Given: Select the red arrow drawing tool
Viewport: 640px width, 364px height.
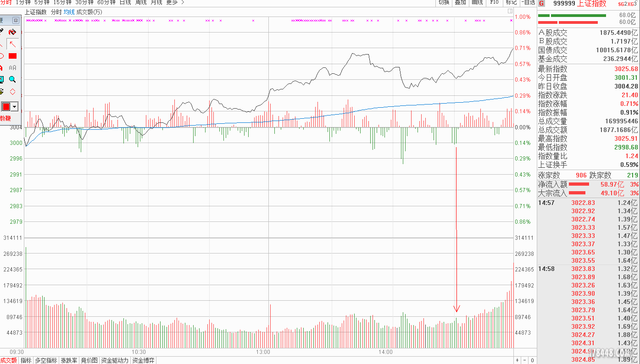Looking at the screenshot, I should click(x=13, y=44).
